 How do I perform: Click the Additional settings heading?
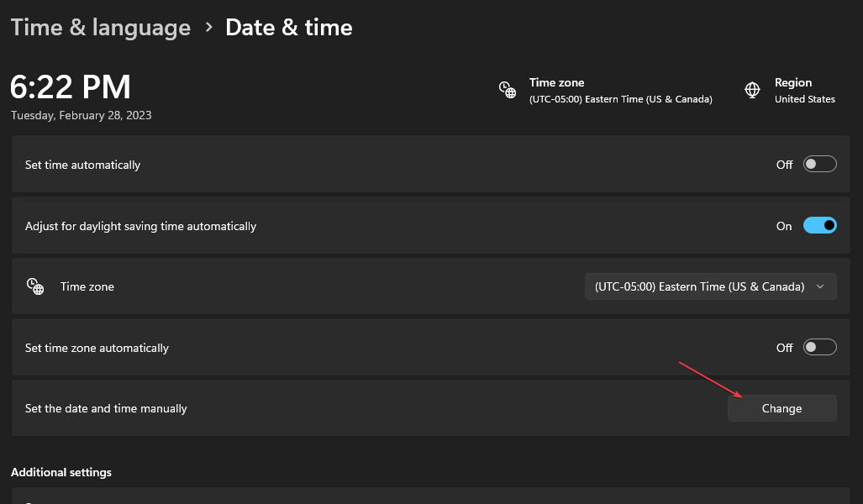(61, 472)
